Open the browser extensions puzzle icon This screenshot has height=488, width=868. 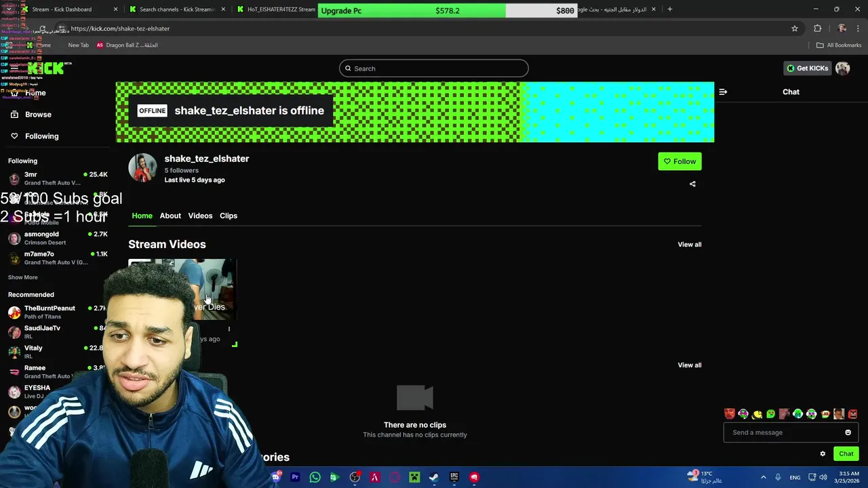click(x=817, y=28)
